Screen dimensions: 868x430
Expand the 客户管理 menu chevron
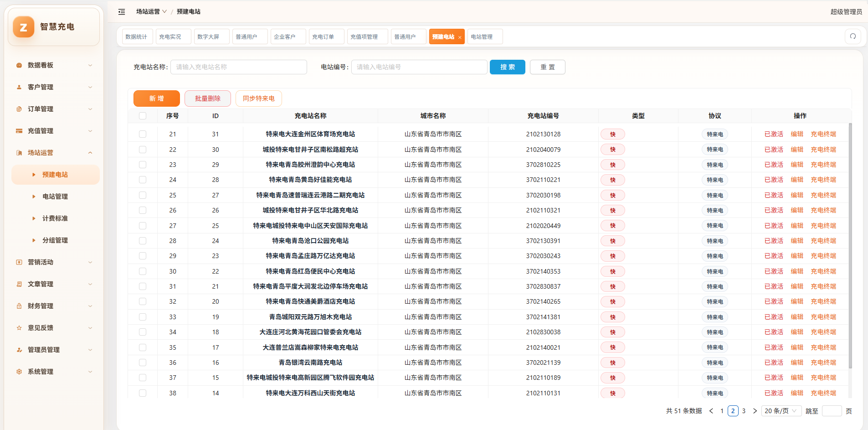click(90, 87)
